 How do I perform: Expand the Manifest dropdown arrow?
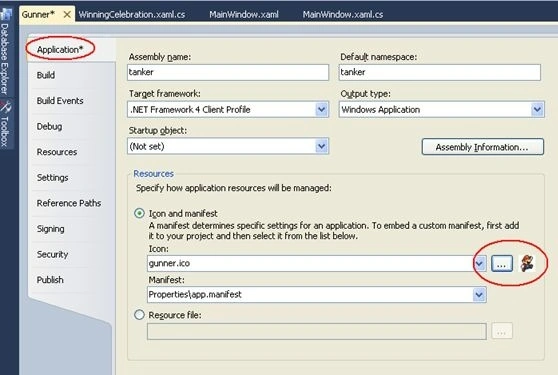[x=479, y=295]
